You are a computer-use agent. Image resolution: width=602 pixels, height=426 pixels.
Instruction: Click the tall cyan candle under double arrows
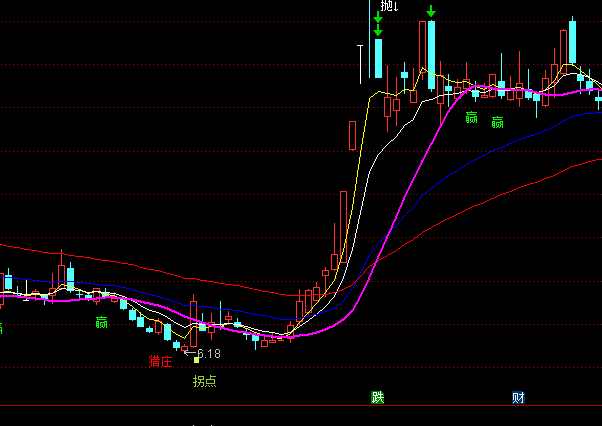pyautogui.click(x=378, y=58)
